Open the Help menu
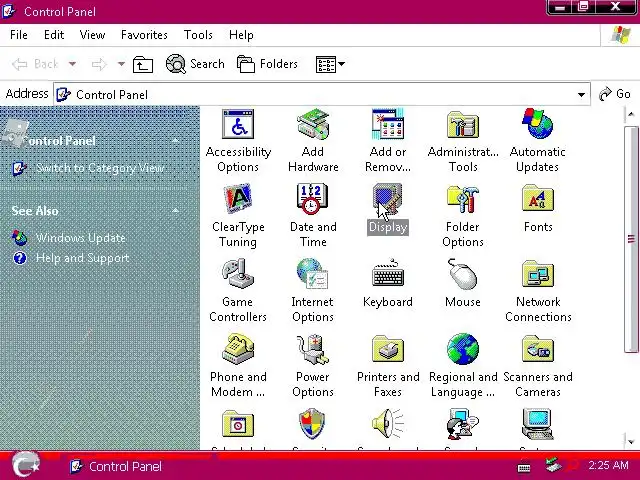This screenshot has height=480, width=640. 241,35
